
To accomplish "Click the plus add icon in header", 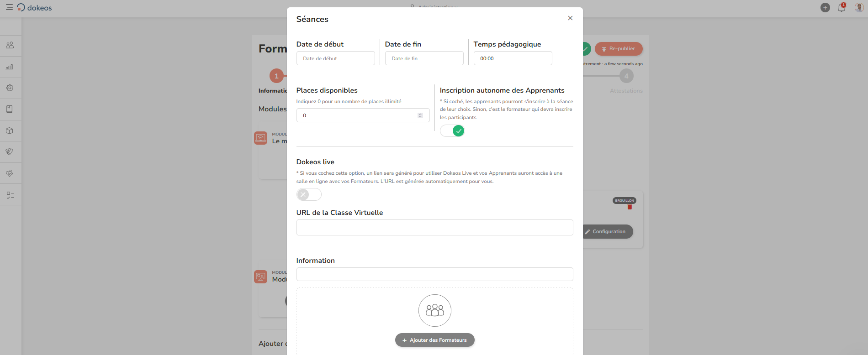I will click(825, 8).
